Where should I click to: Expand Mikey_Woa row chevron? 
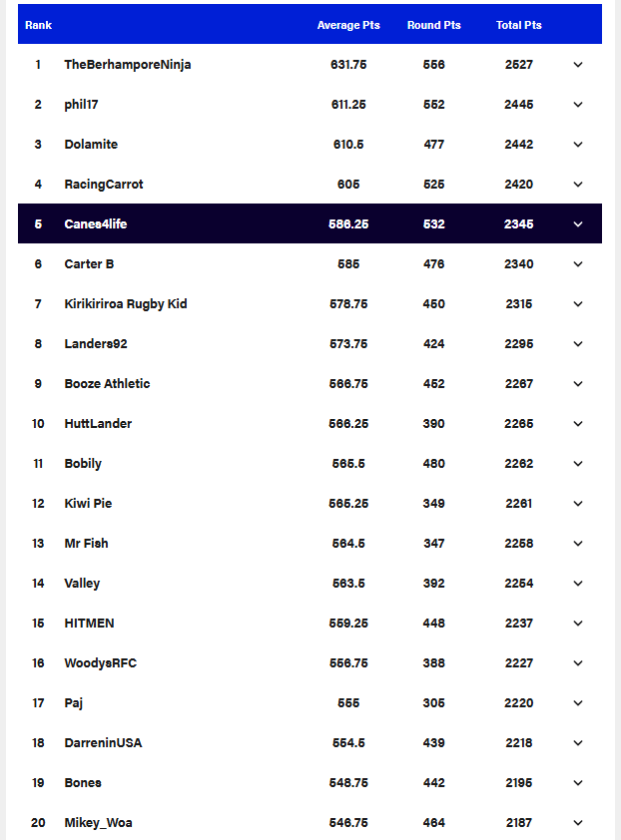point(578,823)
